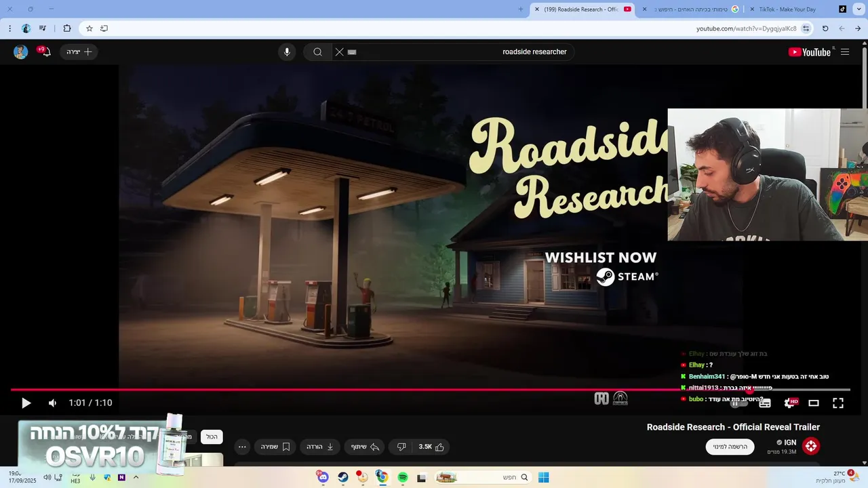The width and height of the screenshot is (868, 488).
Task: Open YouTube account avatar menu
Action: pos(21,52)
